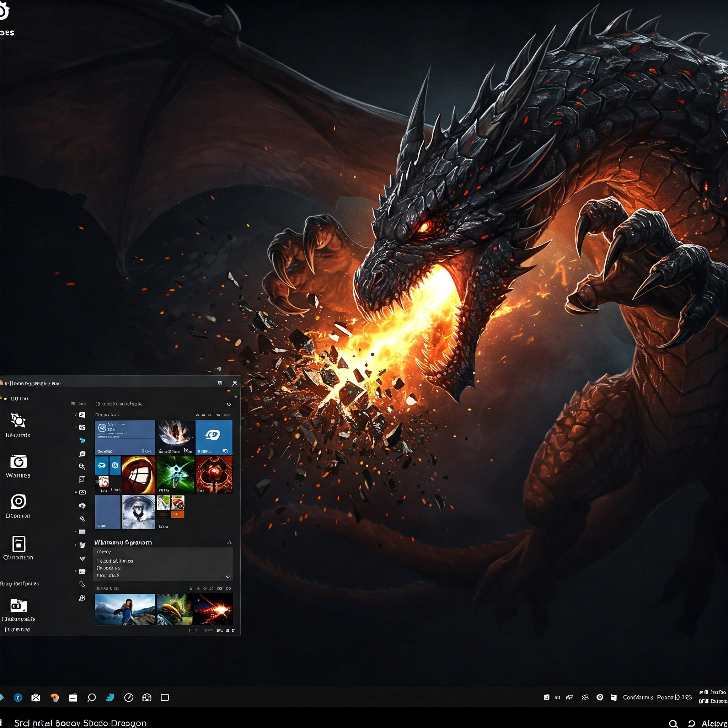728x728 pixels.
Task: Expand the chevron under the Windows System list
Action: 227,577
